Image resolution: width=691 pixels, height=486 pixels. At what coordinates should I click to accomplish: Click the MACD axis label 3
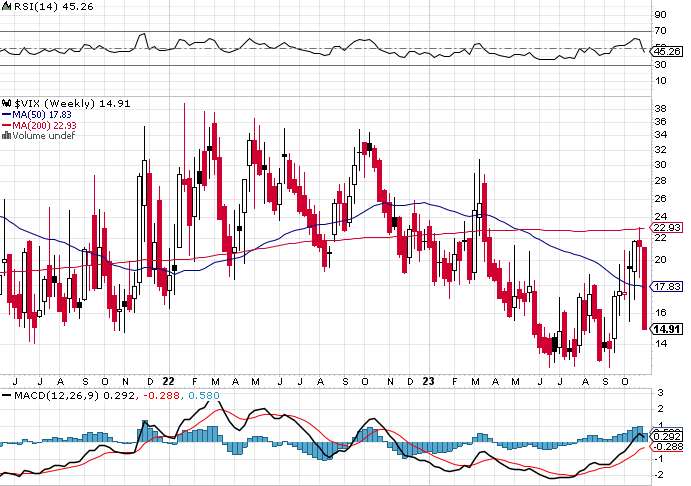coord(660,393)
